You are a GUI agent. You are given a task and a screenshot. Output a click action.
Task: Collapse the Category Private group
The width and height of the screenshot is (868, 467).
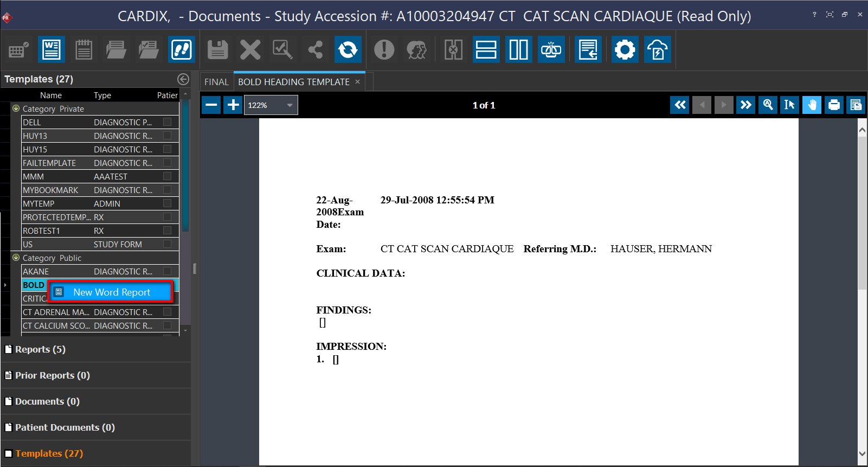(16, 108)
